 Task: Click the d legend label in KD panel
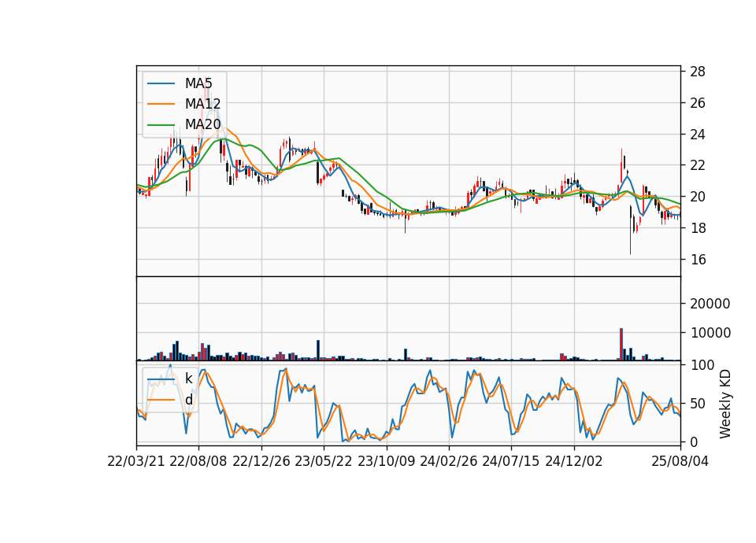(189, 400)
